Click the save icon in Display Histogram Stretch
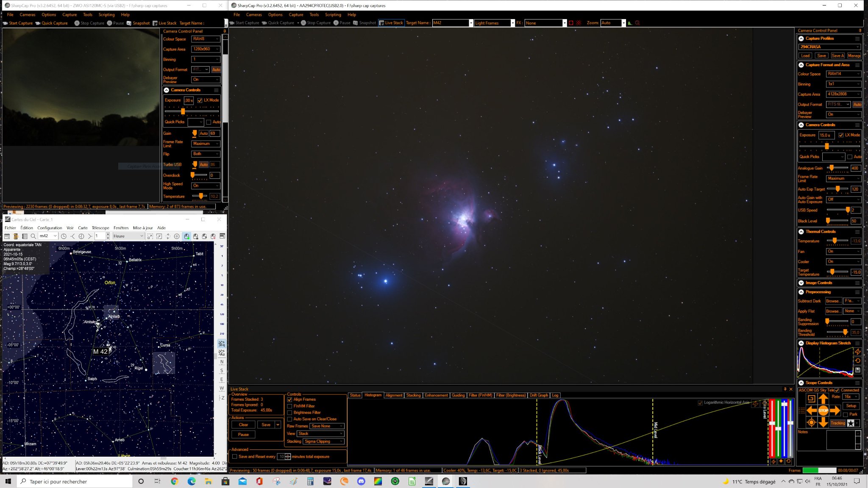868x488 pixels. tap(858, 370)
